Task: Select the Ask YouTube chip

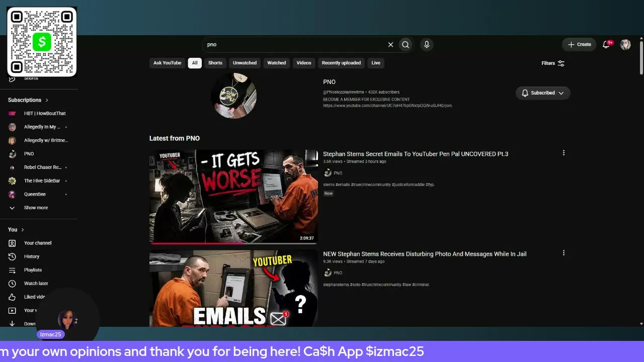Action: [x=167, y=63]
